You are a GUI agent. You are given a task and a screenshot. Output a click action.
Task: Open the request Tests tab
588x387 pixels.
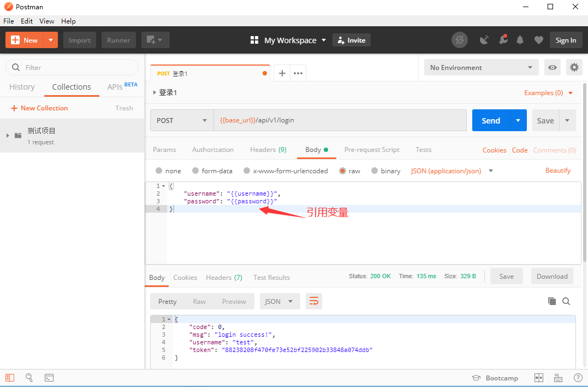click(423, 150)
